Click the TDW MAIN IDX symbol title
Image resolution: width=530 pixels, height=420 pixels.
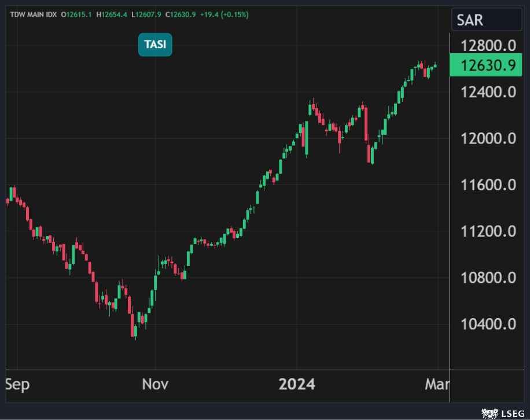click(x=32, y=14)
